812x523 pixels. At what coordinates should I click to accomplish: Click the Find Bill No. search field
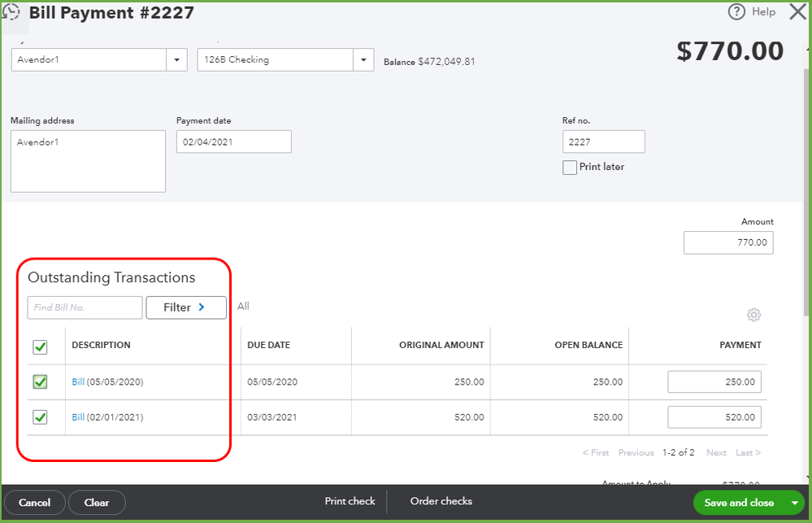click(84, 307)
